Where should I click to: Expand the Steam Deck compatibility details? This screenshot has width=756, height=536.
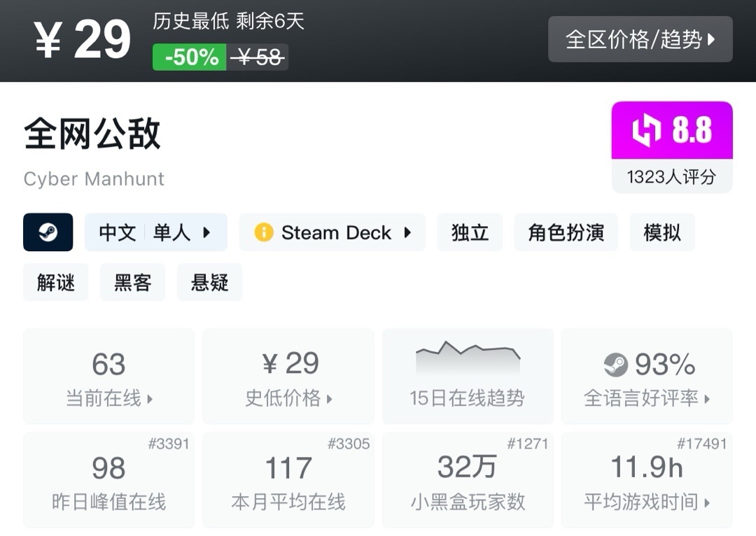332,232
